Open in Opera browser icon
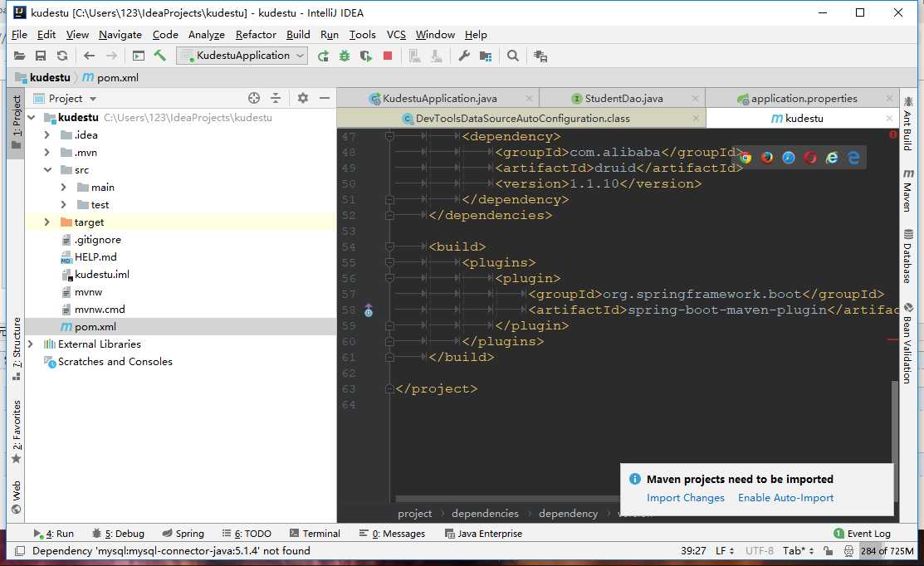The image size is (924, 566). point(810,158)
